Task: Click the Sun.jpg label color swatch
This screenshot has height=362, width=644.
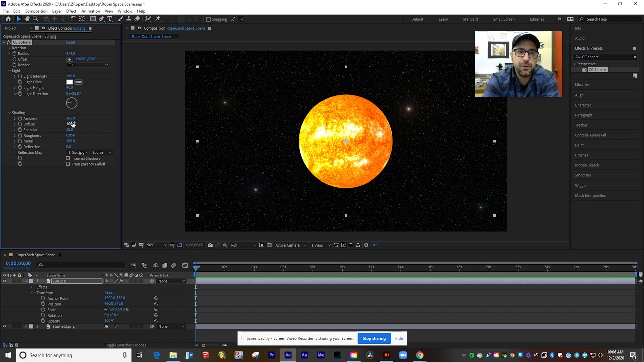Action: point(31,281)
